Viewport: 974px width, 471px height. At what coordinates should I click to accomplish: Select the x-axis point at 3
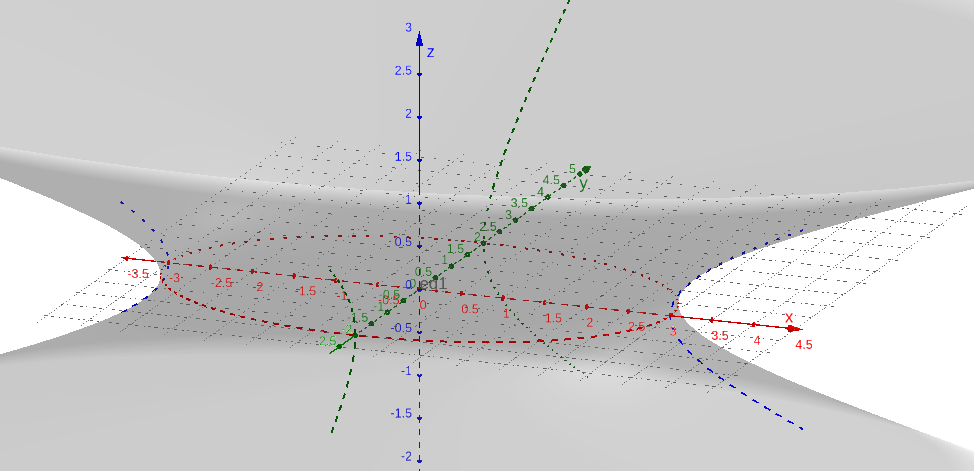673,316
